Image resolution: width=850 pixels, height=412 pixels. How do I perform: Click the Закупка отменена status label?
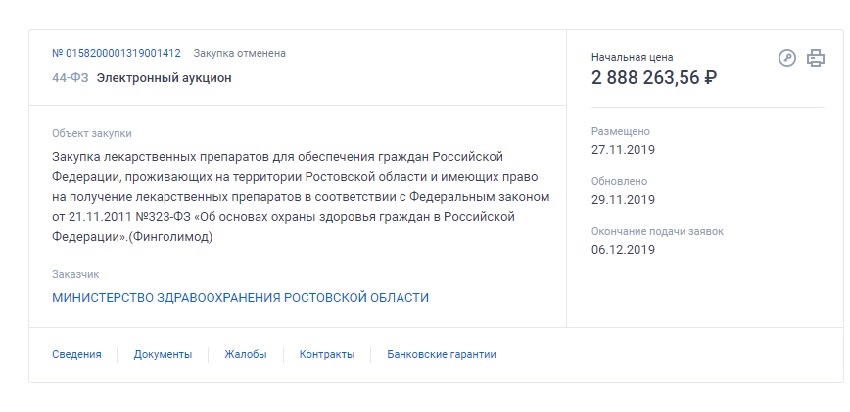[239, 53]
